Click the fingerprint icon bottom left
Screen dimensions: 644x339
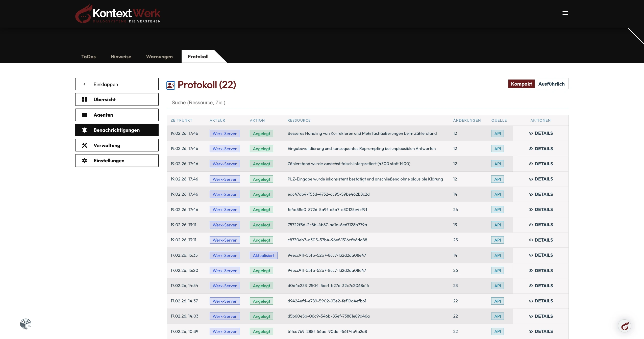[x=25, y=324]
